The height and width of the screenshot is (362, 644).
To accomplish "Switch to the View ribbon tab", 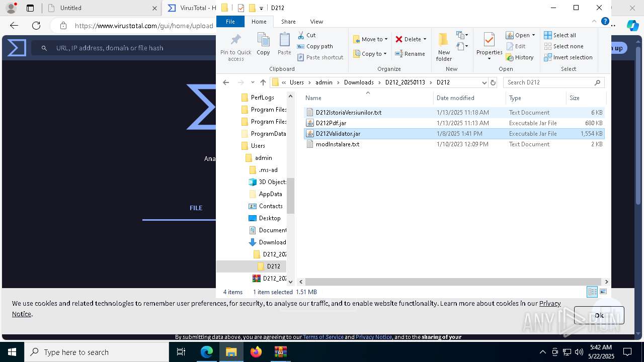I will pos(316,22).
